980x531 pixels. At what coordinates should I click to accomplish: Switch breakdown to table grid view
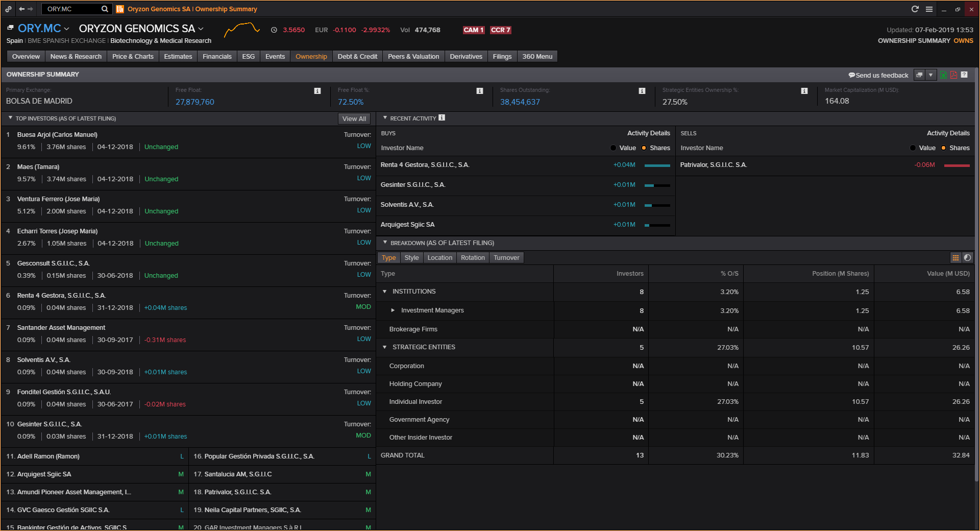(955, 258)
